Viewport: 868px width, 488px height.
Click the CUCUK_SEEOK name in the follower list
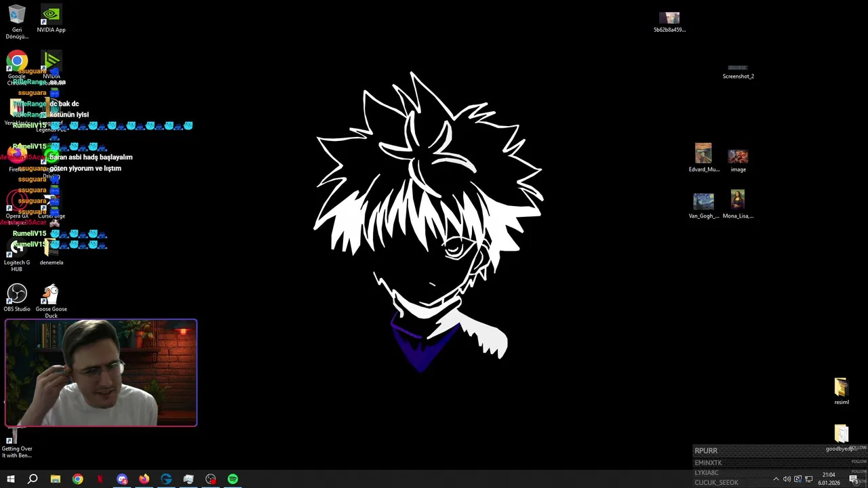pyautogui.click(x=716, y=483)
